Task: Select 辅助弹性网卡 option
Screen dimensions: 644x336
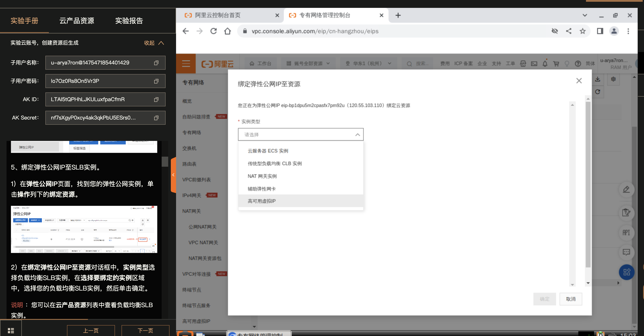Action: pyautogui.click(x=301, y=189)
